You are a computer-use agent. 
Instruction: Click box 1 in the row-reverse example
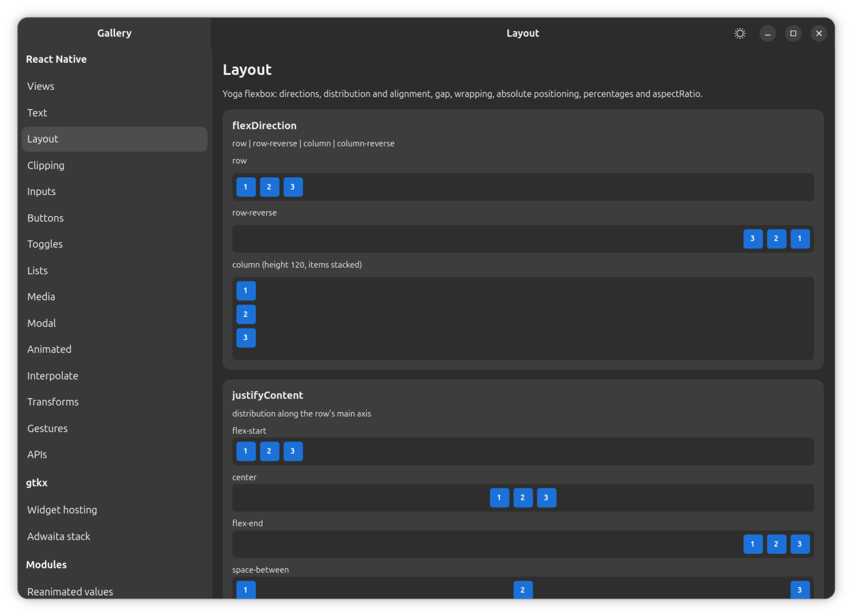(800, 239)
